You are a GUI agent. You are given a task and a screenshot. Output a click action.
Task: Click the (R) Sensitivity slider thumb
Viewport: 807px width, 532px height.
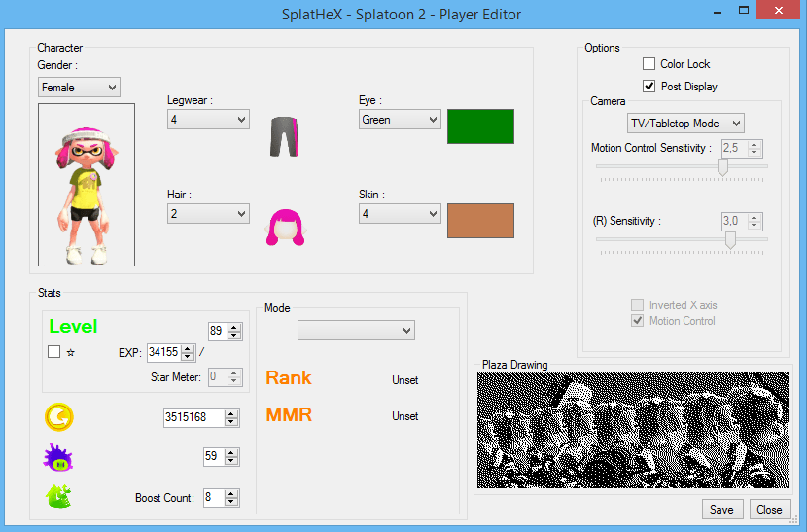click(730, 239)
